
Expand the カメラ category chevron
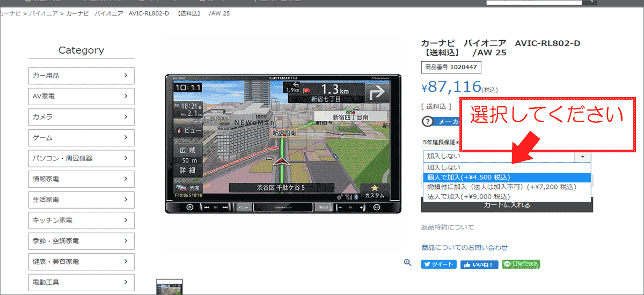click(126, 116)
